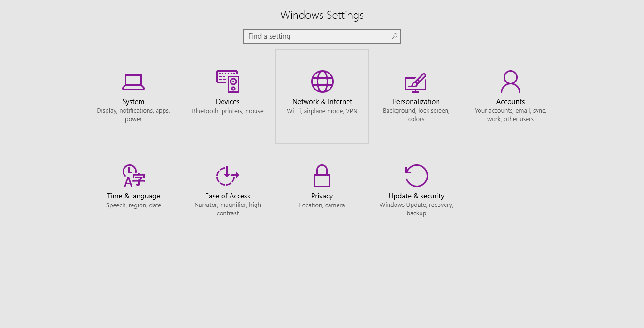This screenshot has height=328, width=644.
Task: Select the Network & Internet globe icon
Action: coord(322,82)
